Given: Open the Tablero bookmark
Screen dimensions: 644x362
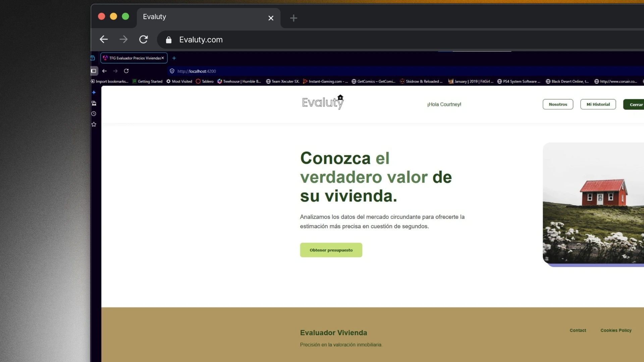Looking at the screenshot, I should [x=205, y=81].
